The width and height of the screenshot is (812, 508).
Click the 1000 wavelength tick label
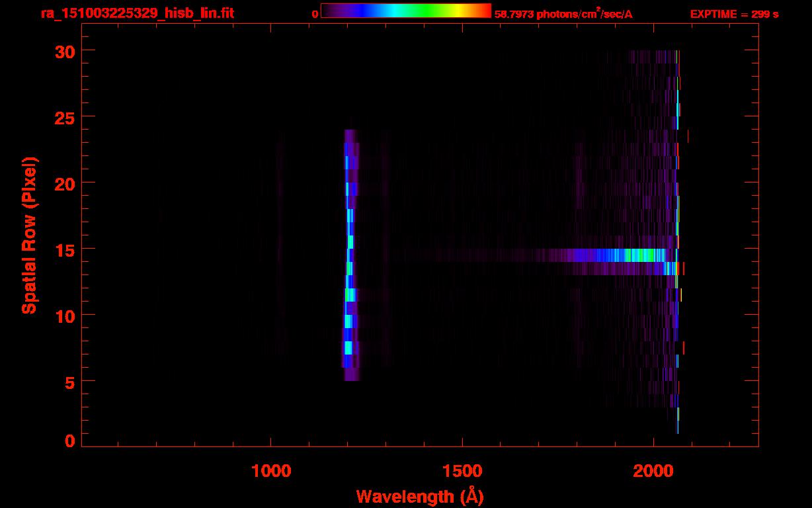[x=271, y=470]
